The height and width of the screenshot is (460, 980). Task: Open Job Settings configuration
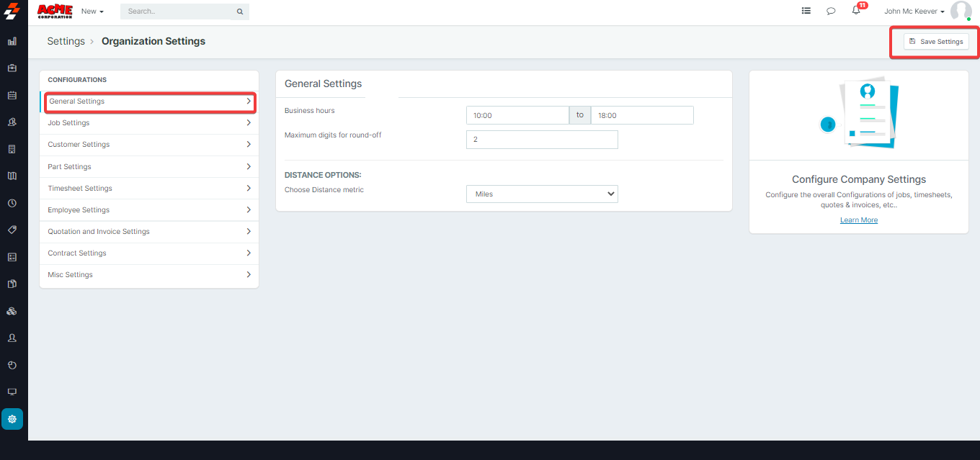coord(149,123)
